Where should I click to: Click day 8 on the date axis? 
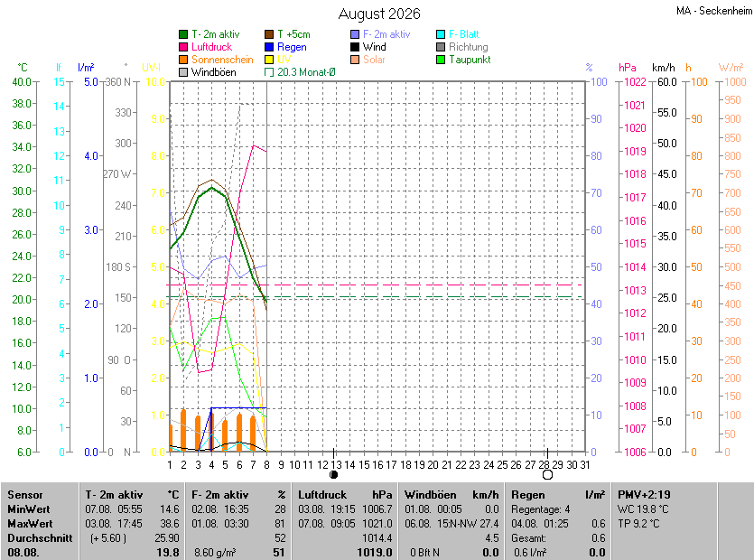pos(267,465)
